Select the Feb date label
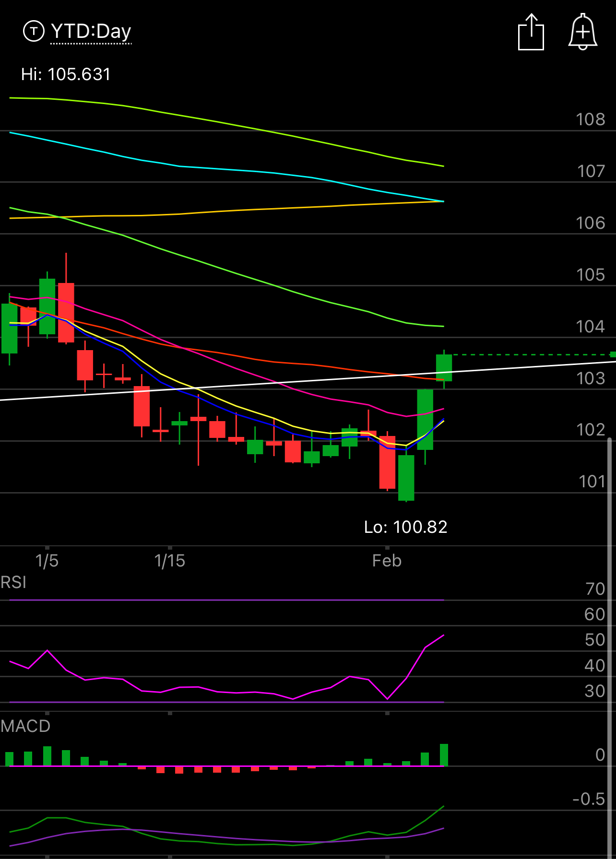Screen dimensions: 616x859 387,561
